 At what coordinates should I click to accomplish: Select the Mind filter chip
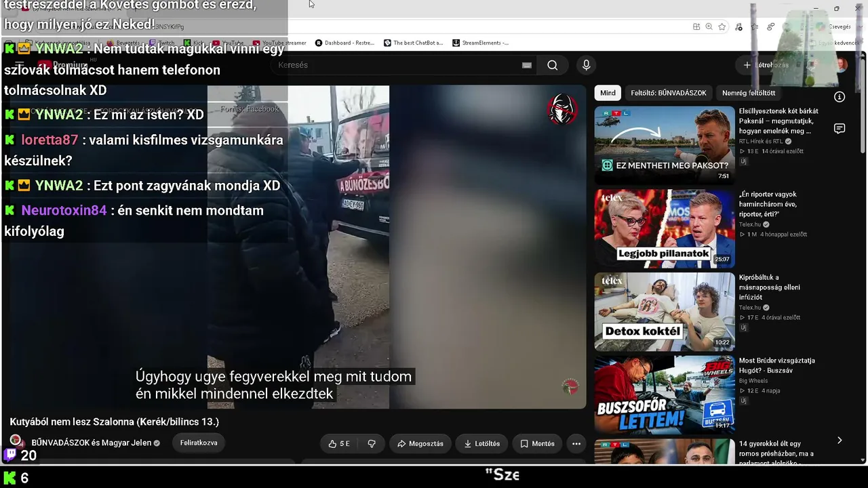[x=608, y=93]
